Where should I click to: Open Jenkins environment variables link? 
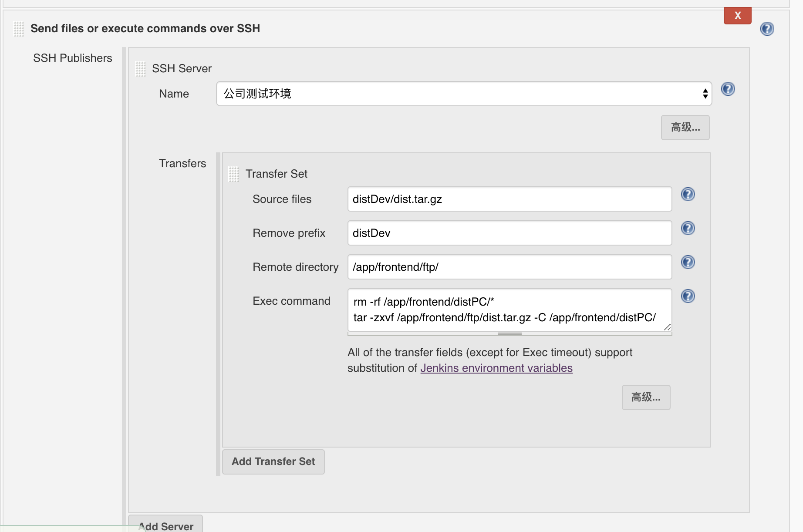[x=496, y=368]
